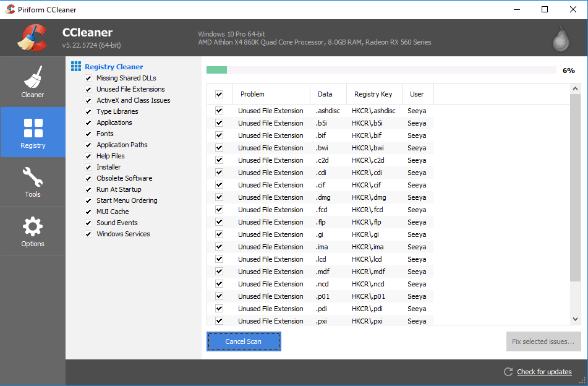Screen dimensions: 588x386
Task: Select the .cdi data cell
Action: pyautogui.click(x=321, y=173)
